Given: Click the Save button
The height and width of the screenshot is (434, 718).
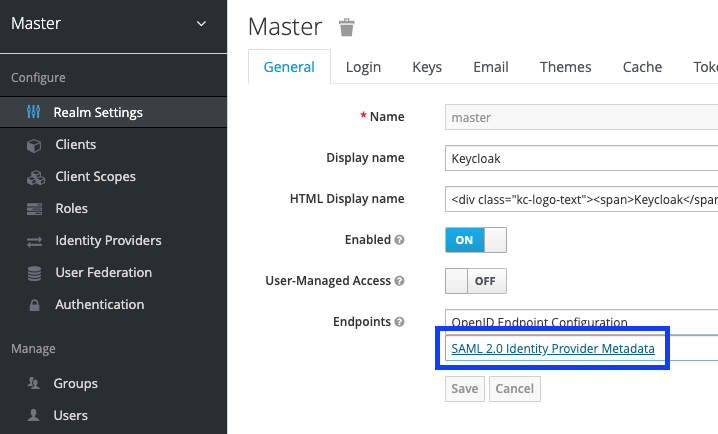Looking at the screenshot, I should (x=465, y=389).
